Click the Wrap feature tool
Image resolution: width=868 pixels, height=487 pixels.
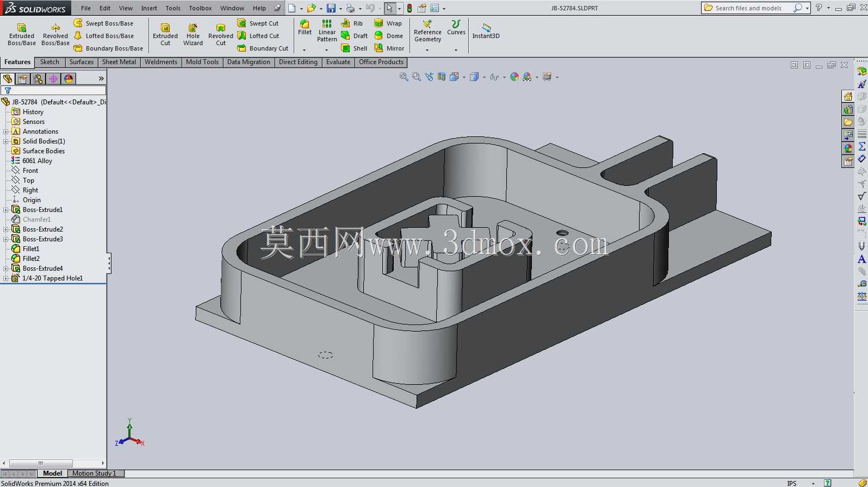[388, 23]
